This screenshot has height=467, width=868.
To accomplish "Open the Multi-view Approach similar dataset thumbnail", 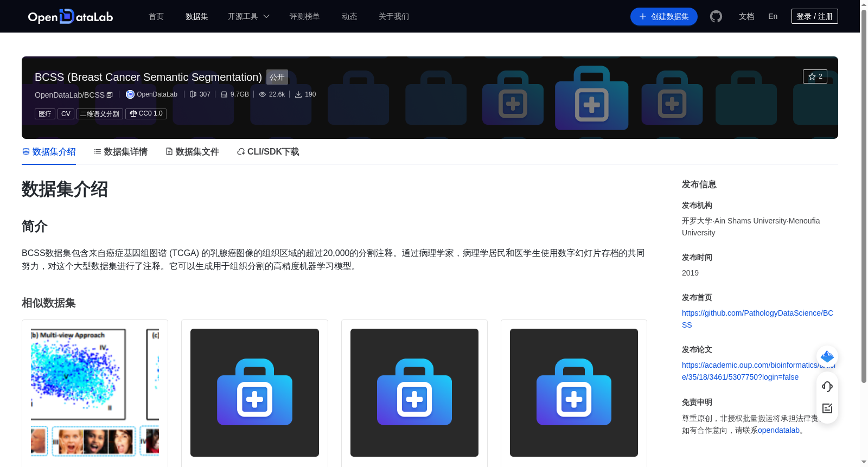I will point(95,393).
